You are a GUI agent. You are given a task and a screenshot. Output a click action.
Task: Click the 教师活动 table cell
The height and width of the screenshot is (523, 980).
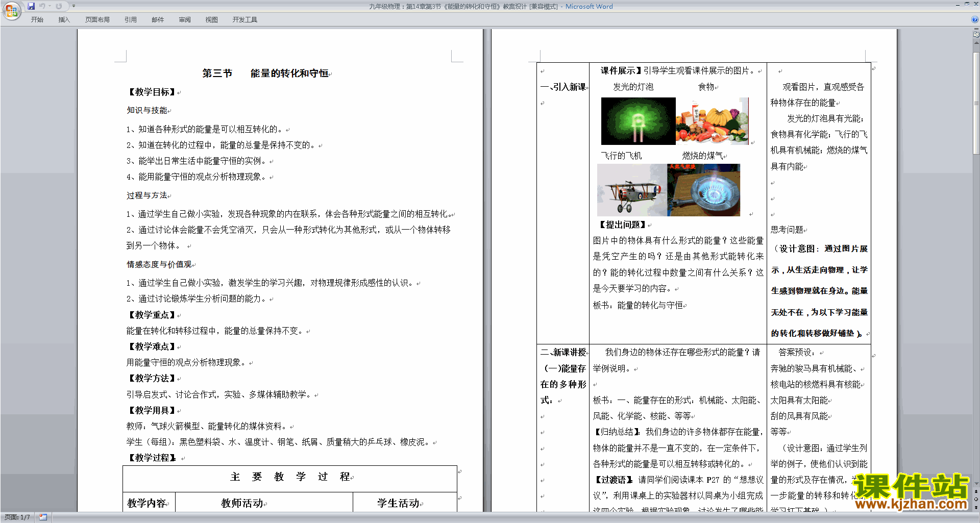242,503
